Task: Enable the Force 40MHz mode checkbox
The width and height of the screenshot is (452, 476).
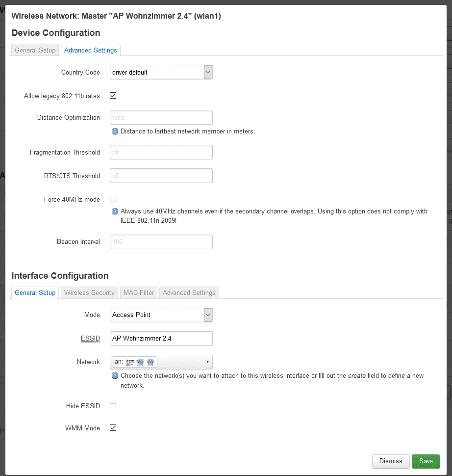Action: [113, 199]
